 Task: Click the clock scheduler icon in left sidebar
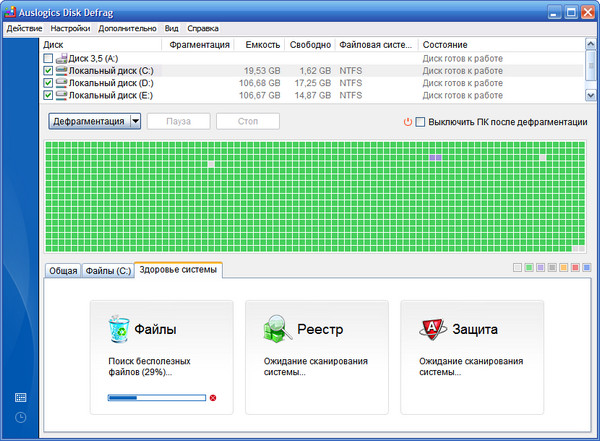click(21, 417)
